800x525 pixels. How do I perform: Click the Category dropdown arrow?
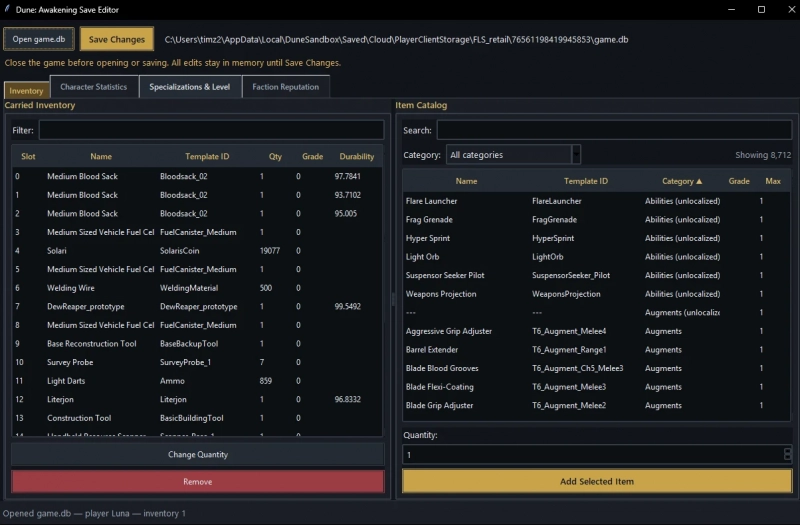coord(576,155)
